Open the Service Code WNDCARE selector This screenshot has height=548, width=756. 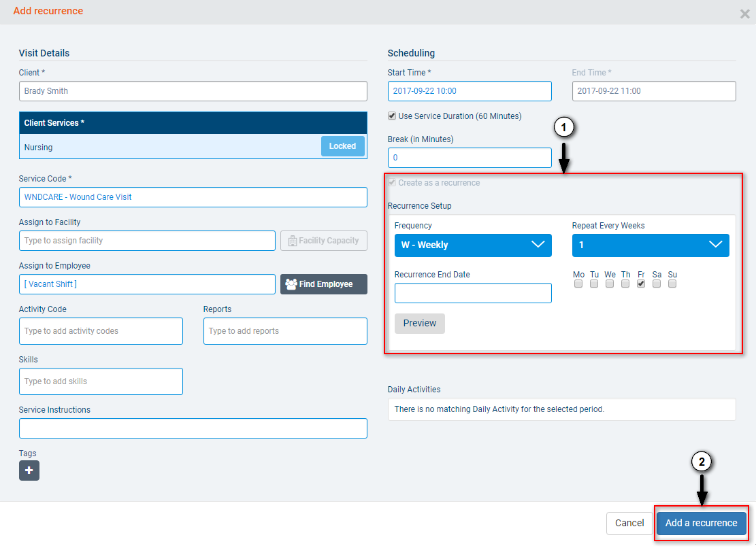pos(193,197)
